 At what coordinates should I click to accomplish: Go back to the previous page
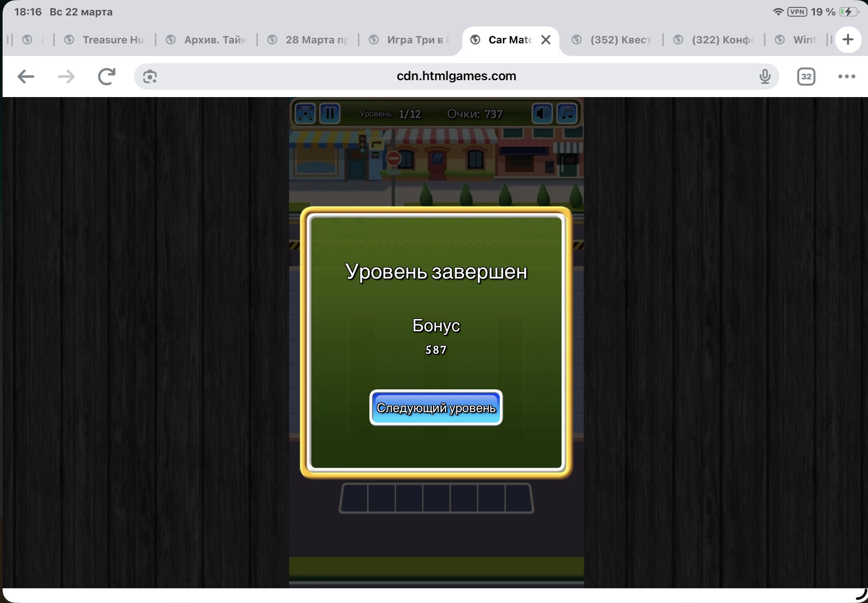[x=26, y=77]
